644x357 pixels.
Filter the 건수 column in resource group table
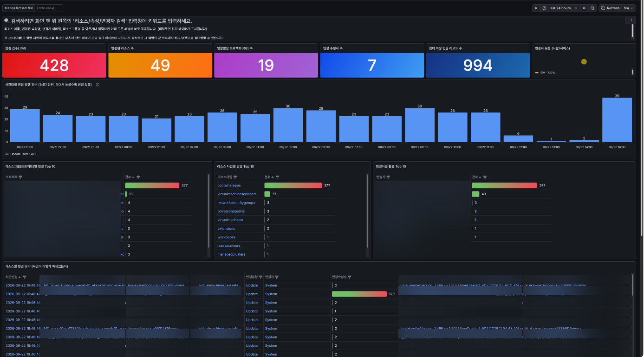pos(138,177)
